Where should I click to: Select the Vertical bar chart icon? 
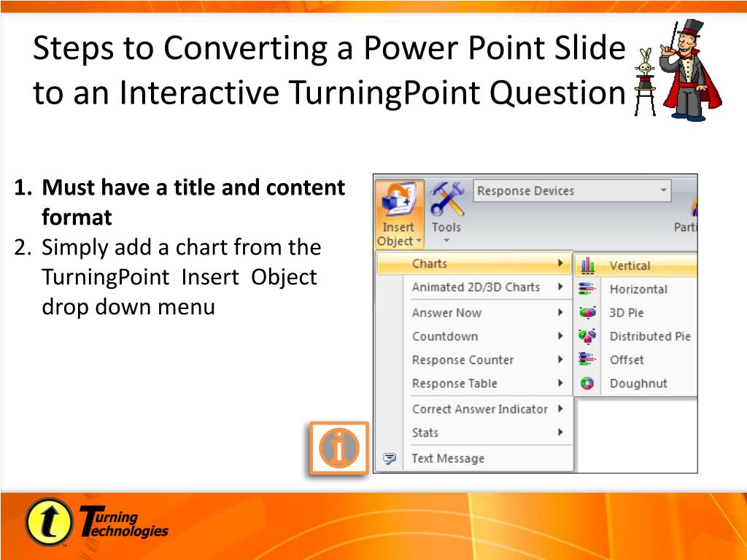click(587, 265)
